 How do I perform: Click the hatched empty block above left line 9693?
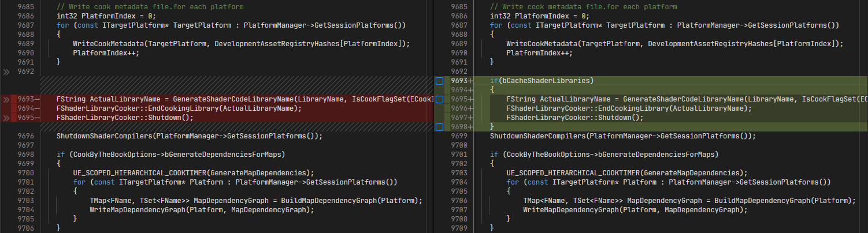(231, 85)
